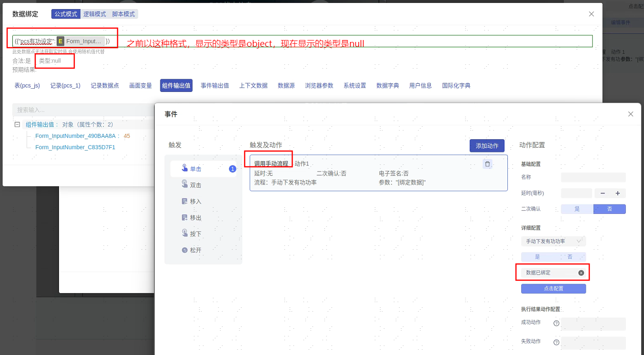The image size is (644, 355).
Task: Open help icon beside 失败动作
Action: (556, 342)
